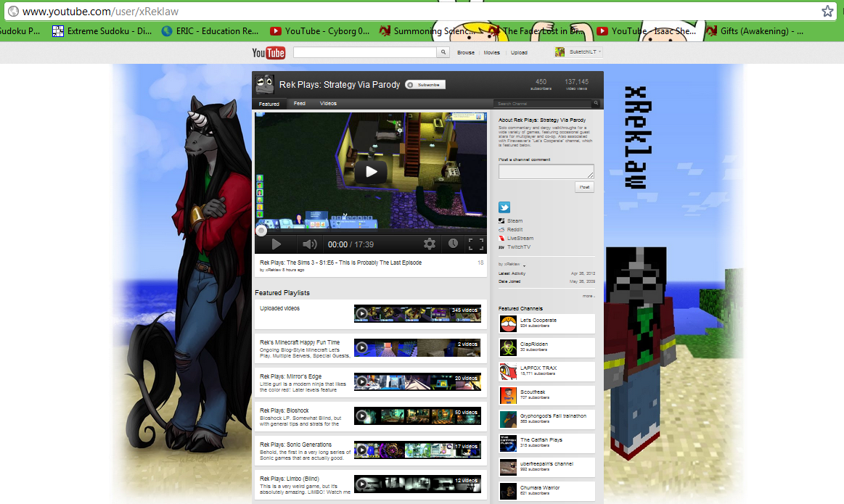
Task: Open Gryphongod's Fail trainathon avatar
Action: click(507, 419)
